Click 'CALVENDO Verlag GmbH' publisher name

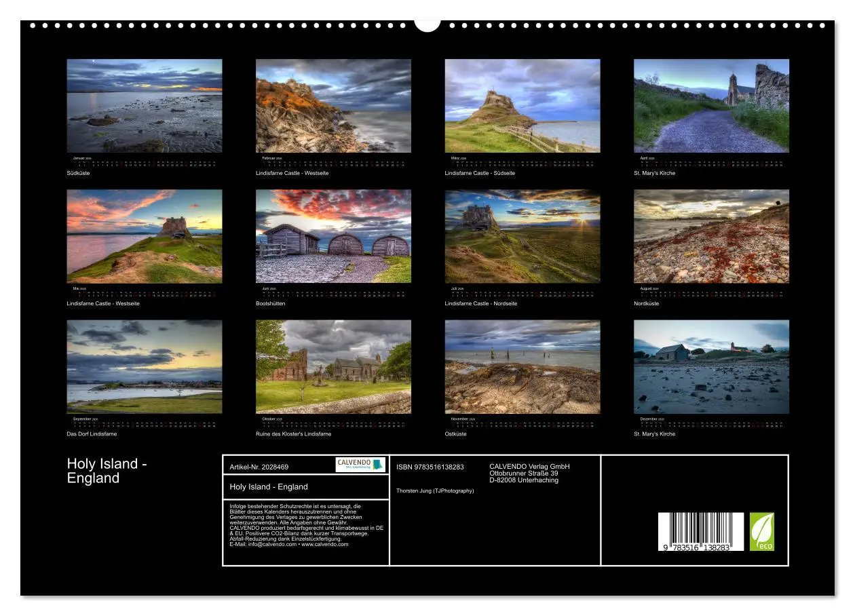(529, 466)
